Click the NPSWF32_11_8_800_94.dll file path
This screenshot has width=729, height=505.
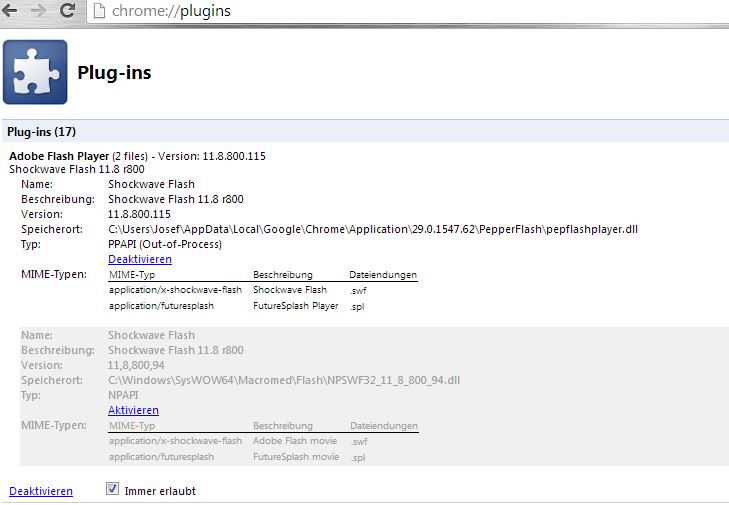tap(284, 380)
